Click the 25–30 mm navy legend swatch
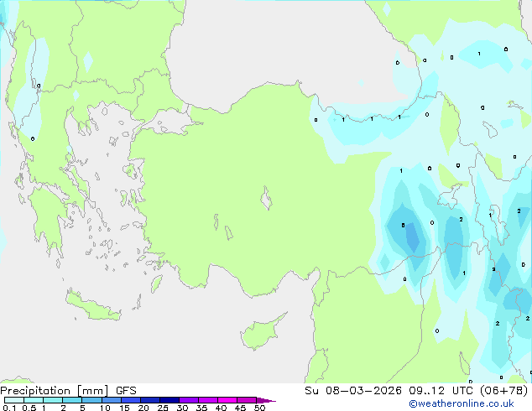 tap(170, 400)
